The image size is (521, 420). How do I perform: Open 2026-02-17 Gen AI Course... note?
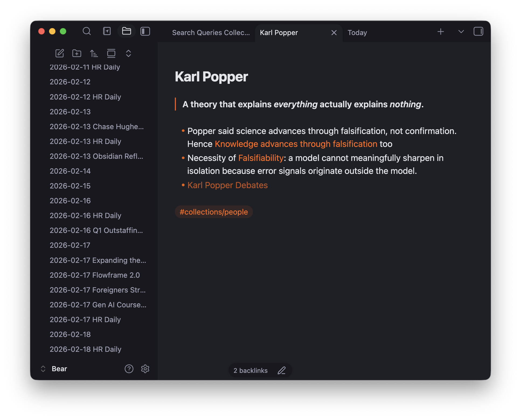coord(98,305)
